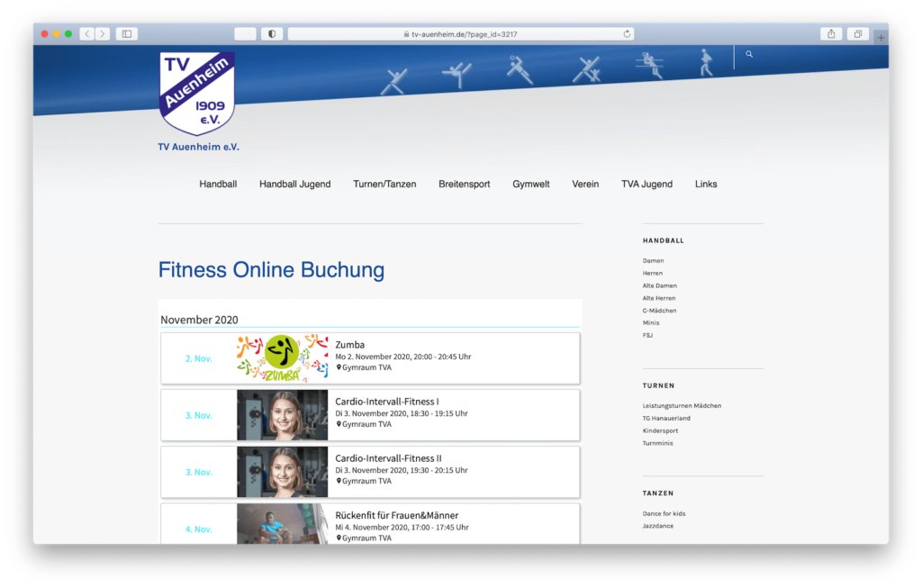Open the Jazzdance sidebar link

(658, 526)
